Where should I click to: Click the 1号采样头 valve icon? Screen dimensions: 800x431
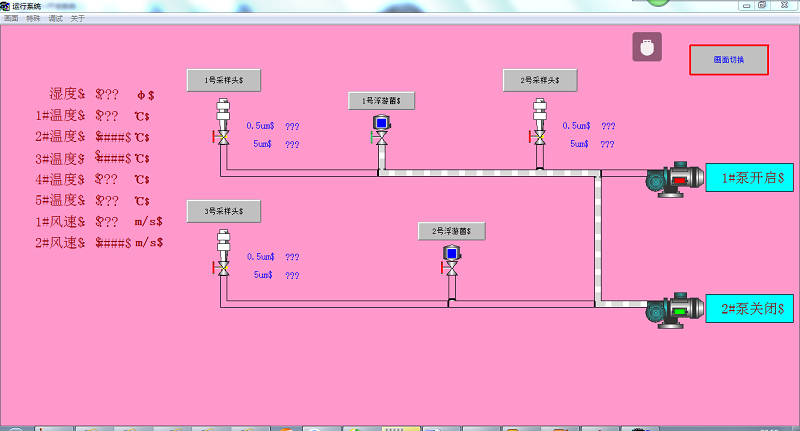[223, 137]
